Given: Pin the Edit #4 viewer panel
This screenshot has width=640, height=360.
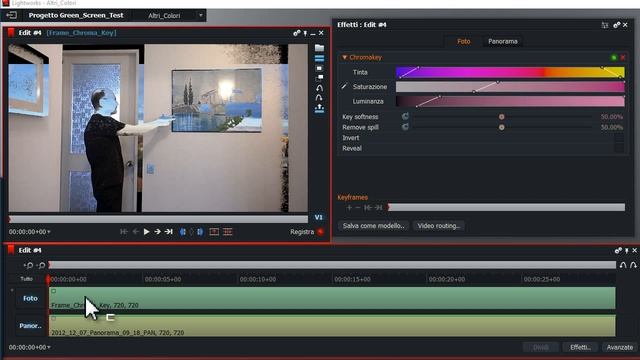Looking at the screenshot, I should (x=305, y=33).
